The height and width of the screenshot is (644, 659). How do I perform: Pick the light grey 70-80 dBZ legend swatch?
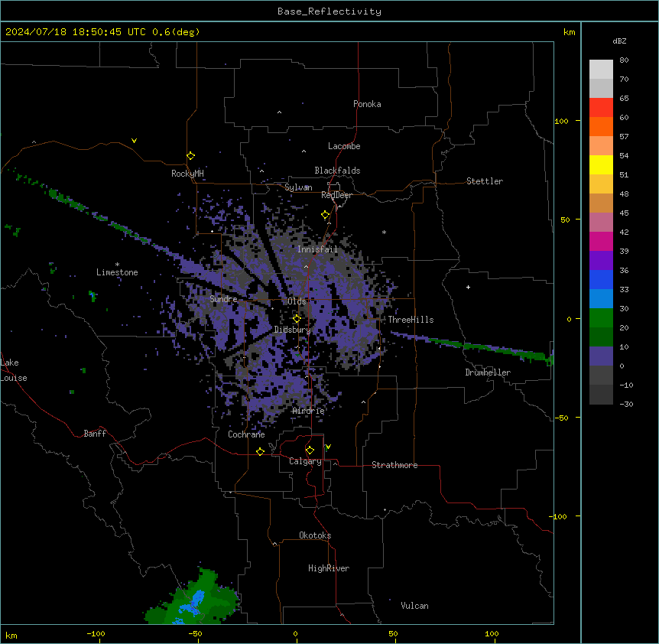(x=601, y=70)
